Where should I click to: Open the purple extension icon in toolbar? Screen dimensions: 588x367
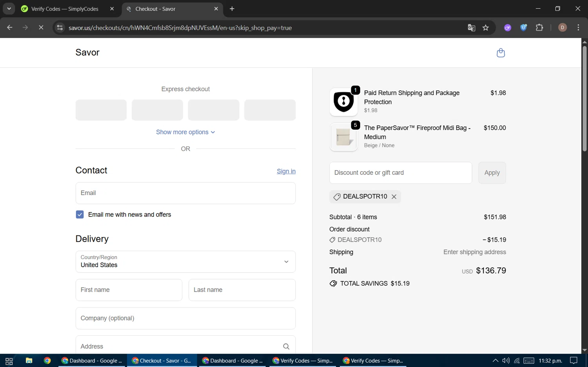coord(508,28)
